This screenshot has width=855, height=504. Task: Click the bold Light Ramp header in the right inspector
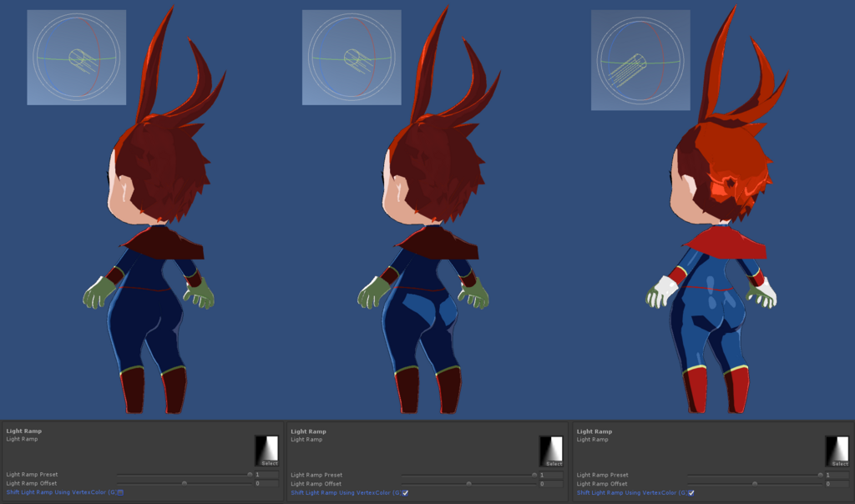pyautogui.click(x=594, y=431)
